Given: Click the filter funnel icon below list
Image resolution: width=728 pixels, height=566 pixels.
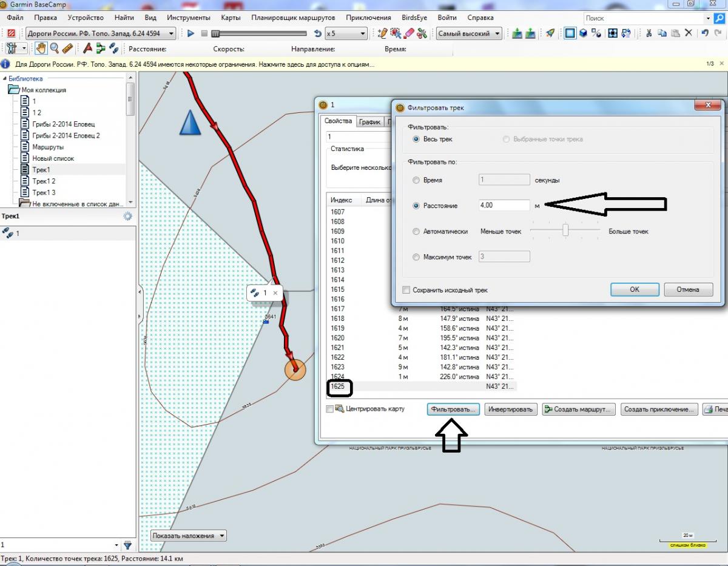Looking at the screenshot, I should pyautogui.click(x=127, y=545).
